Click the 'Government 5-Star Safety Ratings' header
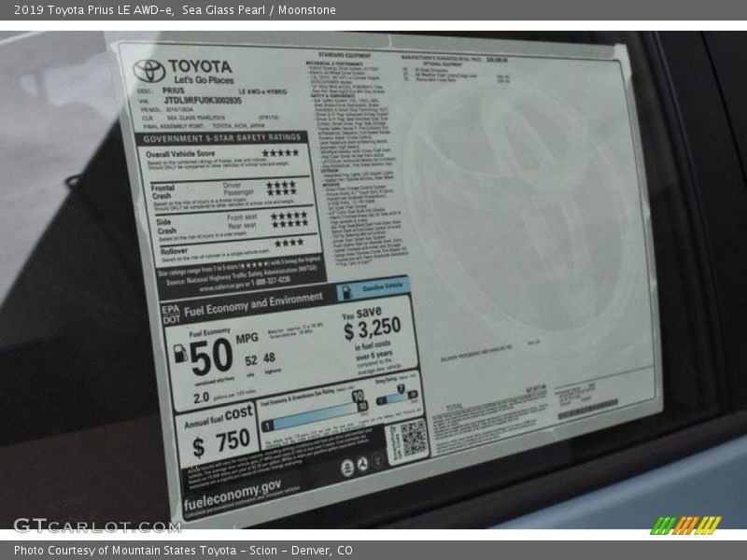747x560 pixels. (222, 138)
